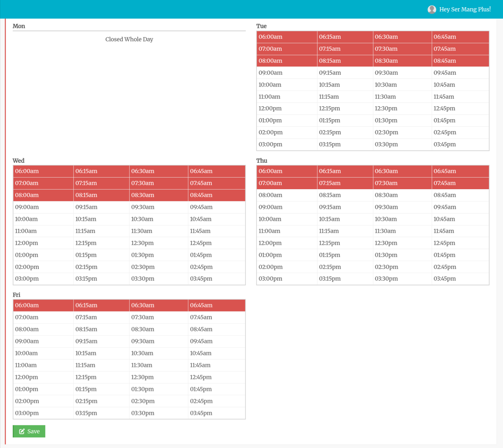Image resolution: width=503 pixels, height=448 pixels.
Task: Select Friday 07:30am time slot
Action: tap(159, 317)
